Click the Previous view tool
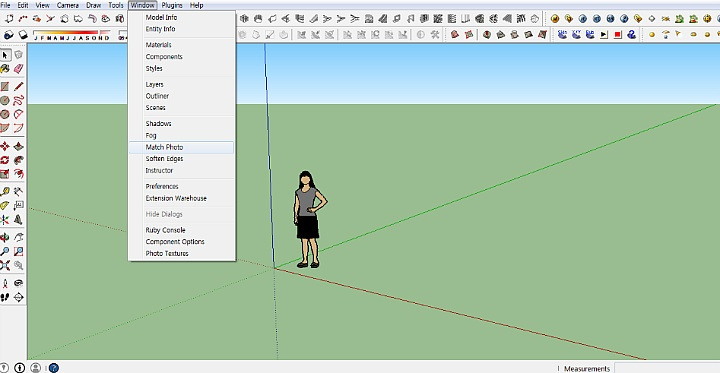The image size is (720, 373). (18, 265)
